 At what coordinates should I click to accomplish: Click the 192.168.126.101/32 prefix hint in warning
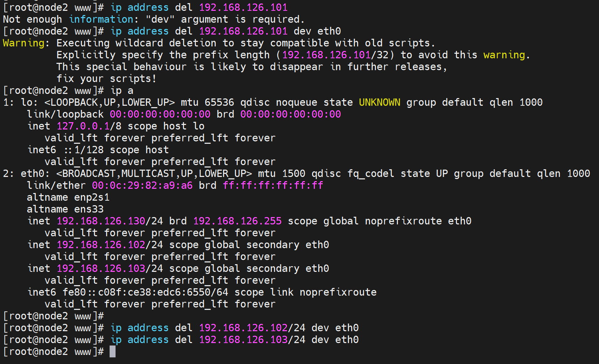[335, 55]
